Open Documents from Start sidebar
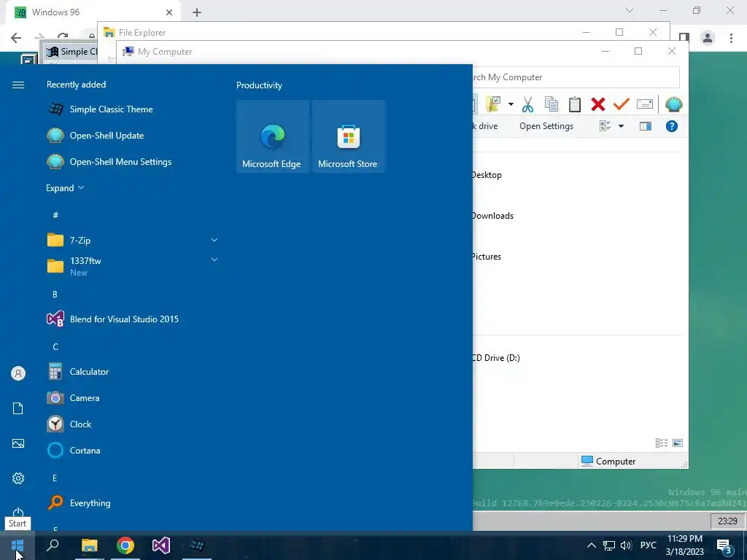The width and height of the screenshot is (747, 560). pyautogui.click(x=18, y=408)
